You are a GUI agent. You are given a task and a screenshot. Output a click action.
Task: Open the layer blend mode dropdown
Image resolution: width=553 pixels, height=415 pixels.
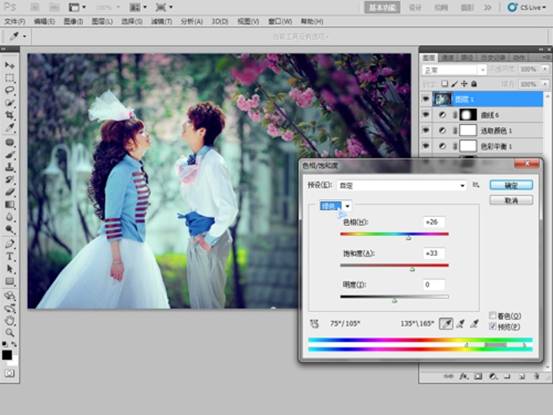pos(455,70)
